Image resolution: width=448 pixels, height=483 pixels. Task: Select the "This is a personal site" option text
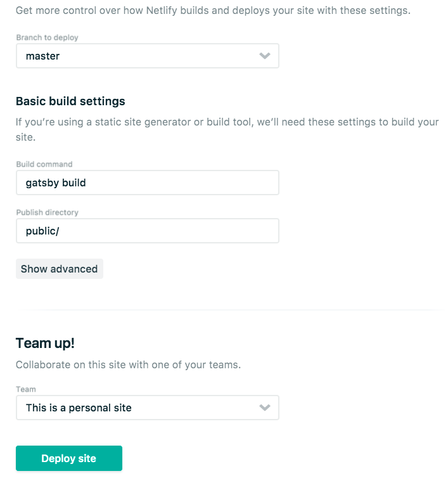79,408
